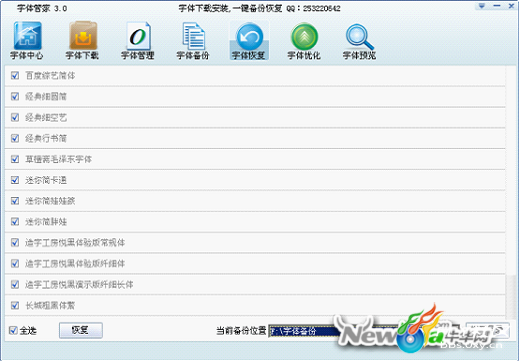Click font name 造字工房悦黑体验版常规体
The image size is (520, 361).
(x=75, y=243)
